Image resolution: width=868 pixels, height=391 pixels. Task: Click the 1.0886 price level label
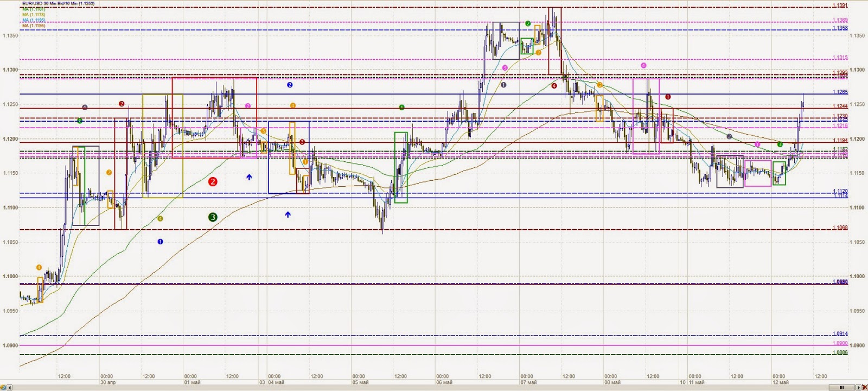click(x=840, y=353)
